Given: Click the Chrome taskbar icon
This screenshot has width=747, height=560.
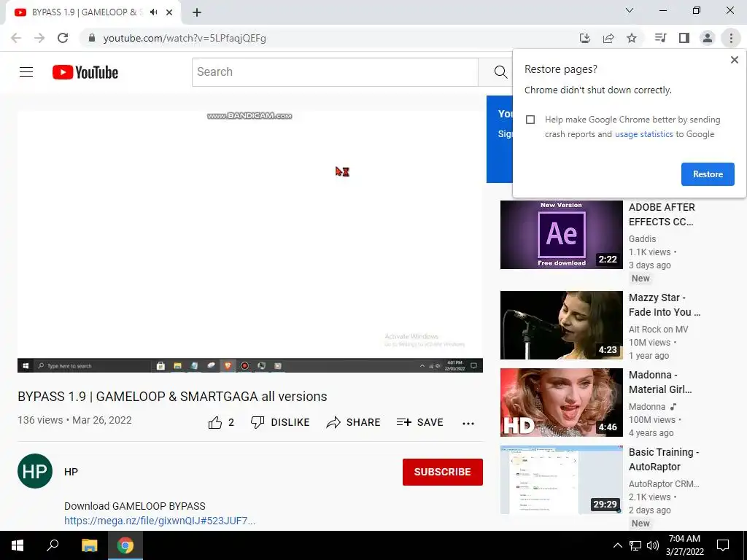Looking at the screenshot, I should pyautogui.click(x=125, y=545).
